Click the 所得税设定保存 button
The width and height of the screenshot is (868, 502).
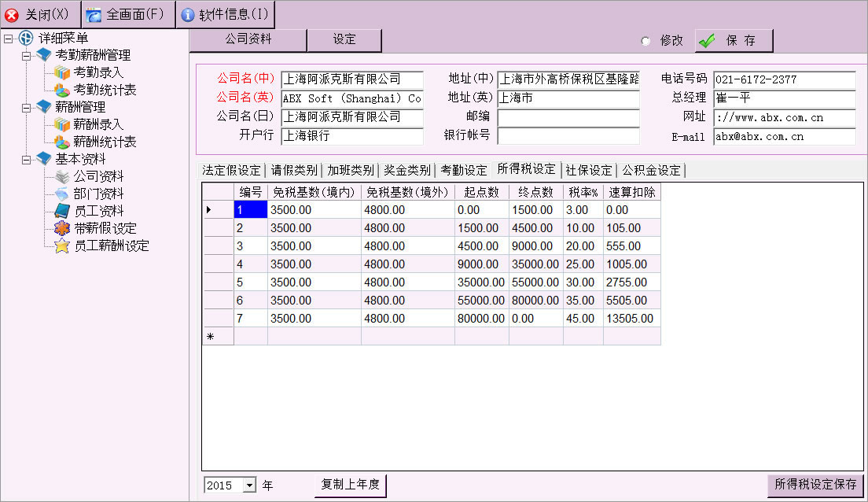click(x=815, y=485)
